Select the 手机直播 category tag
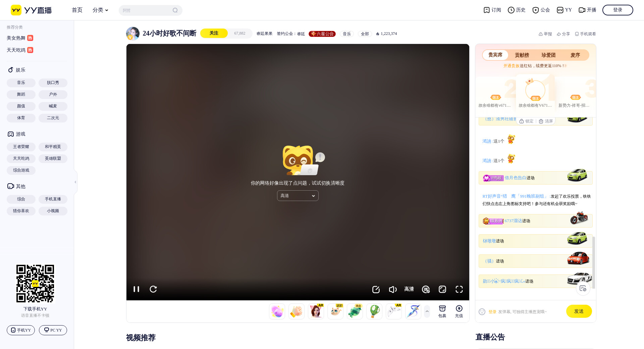644x349 pixels. click(x=53, y=199)
